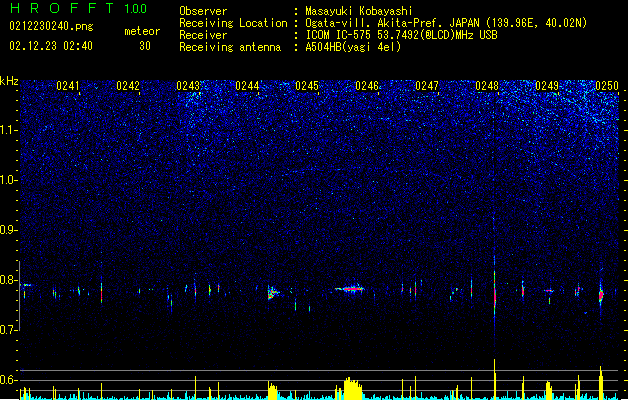Click the 0244 time marker
The height and width of the screenshot is (400, 629).
247,86
